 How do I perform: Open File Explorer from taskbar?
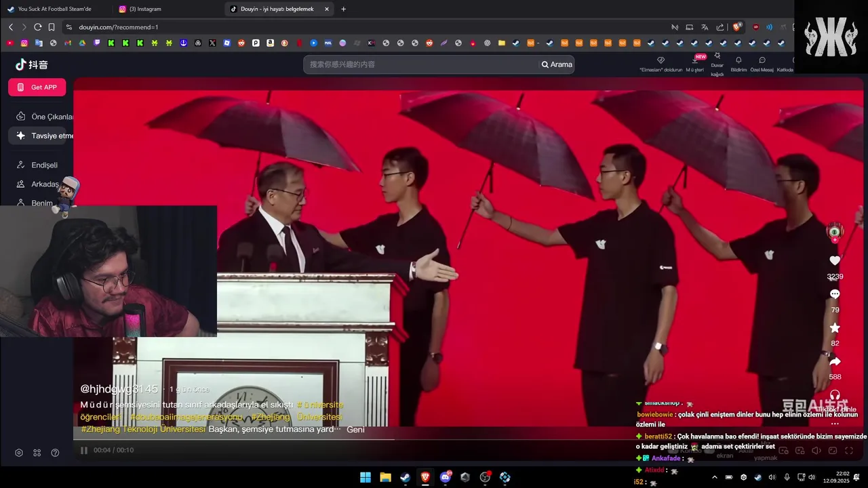pyautogui.click(x=385, y=477)
